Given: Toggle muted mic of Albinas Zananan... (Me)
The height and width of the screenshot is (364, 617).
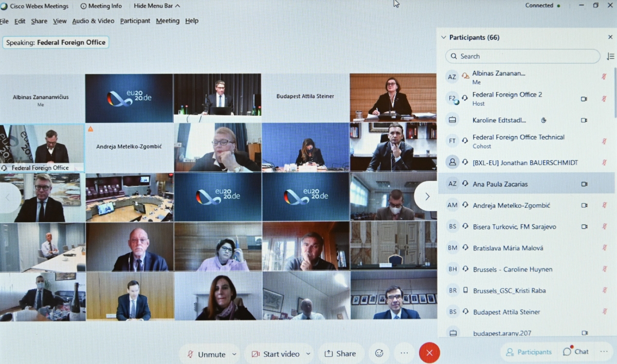Looking at the screenshot, I should (604, 77).
